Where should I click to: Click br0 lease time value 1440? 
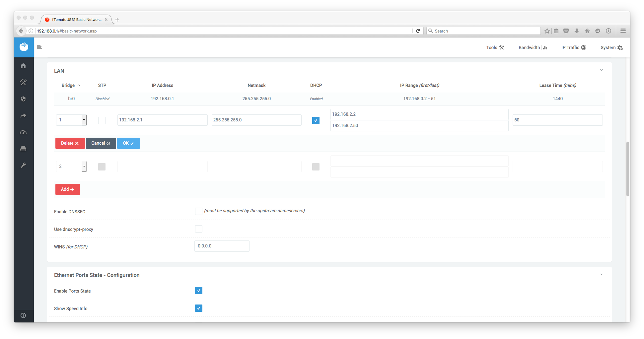(558, 99)
